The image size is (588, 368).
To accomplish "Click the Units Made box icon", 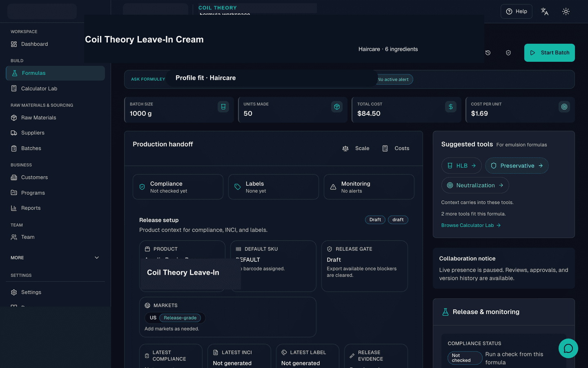I will click(x=337, y=107).
